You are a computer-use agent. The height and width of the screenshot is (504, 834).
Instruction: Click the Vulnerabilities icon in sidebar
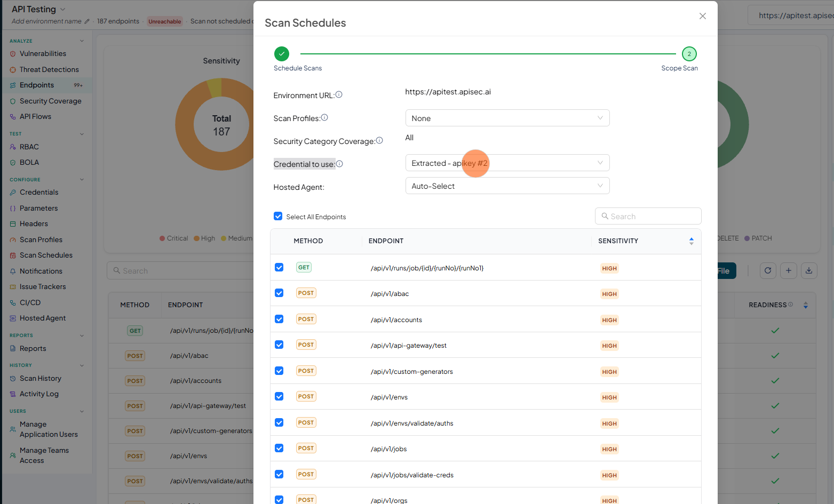click(13, 54)
